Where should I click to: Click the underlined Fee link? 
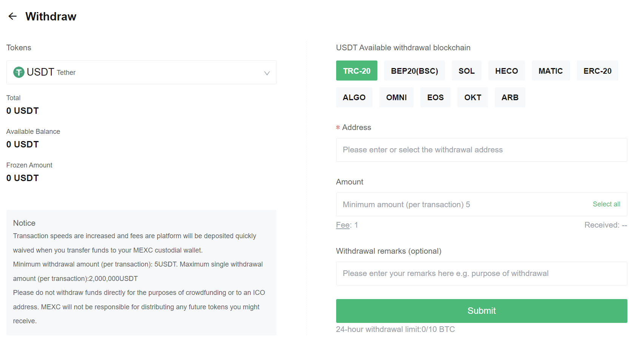343,225
